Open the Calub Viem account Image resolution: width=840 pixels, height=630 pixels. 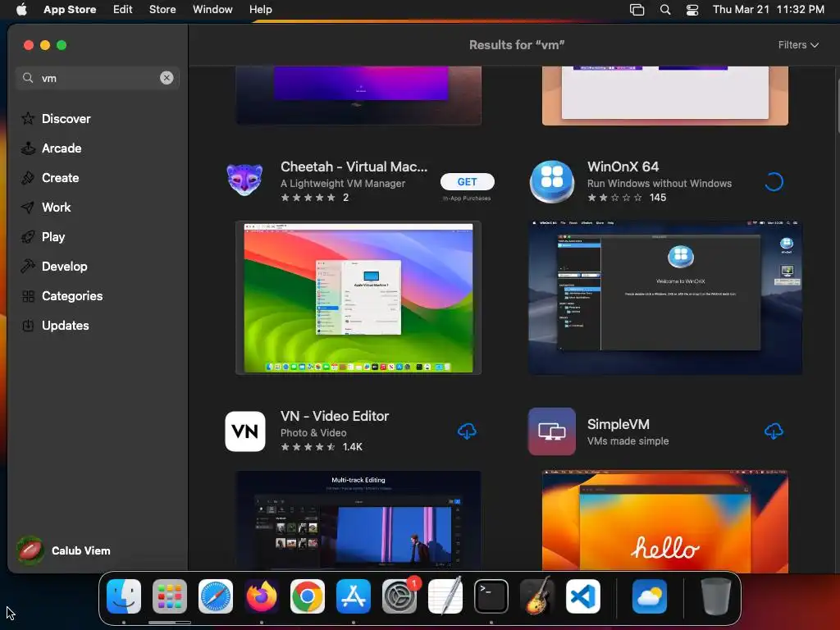tap(64, 550)
